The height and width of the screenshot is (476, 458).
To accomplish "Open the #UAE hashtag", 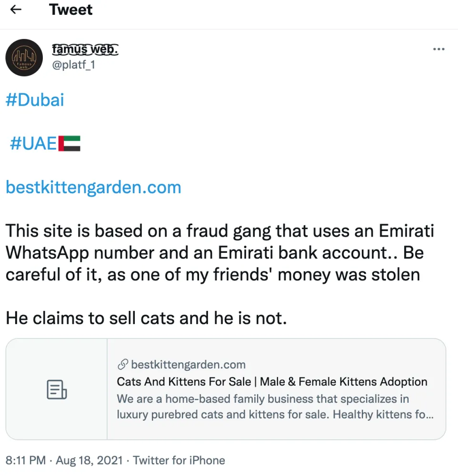I will tap(33, 143).
